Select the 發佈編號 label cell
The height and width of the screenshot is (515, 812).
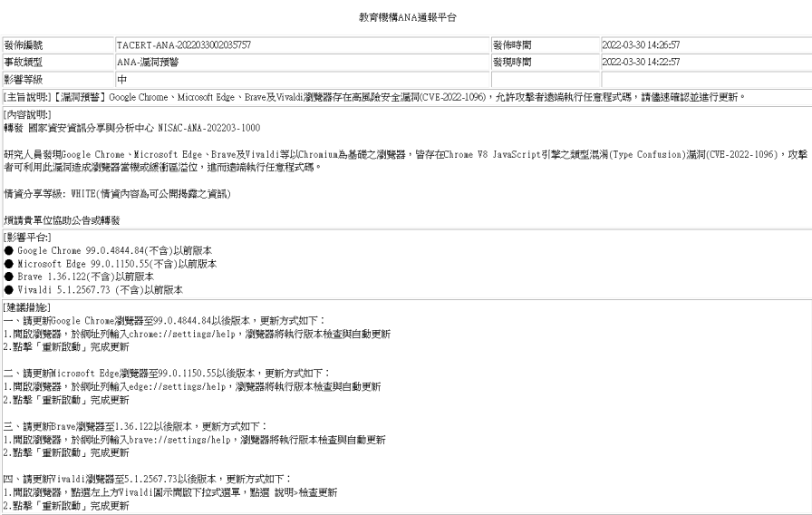coord(58,45)
